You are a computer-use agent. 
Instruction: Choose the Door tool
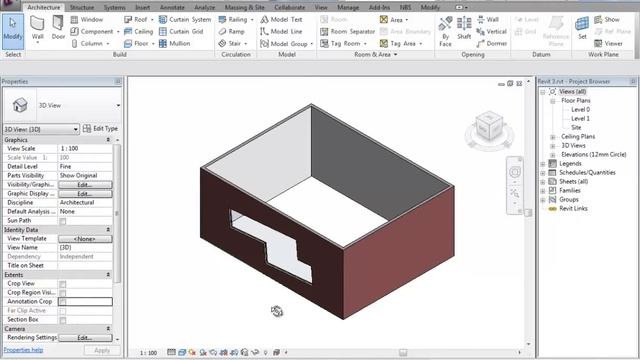pos(58,28)
